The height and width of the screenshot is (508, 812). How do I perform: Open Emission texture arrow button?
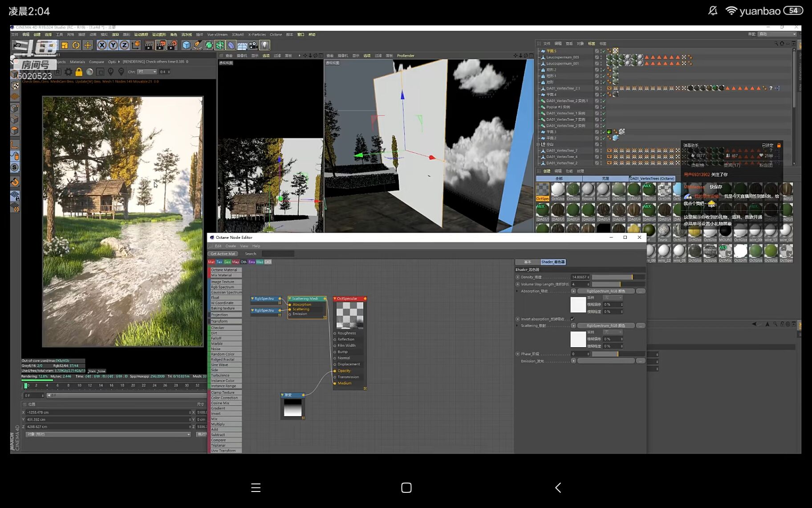573,361
